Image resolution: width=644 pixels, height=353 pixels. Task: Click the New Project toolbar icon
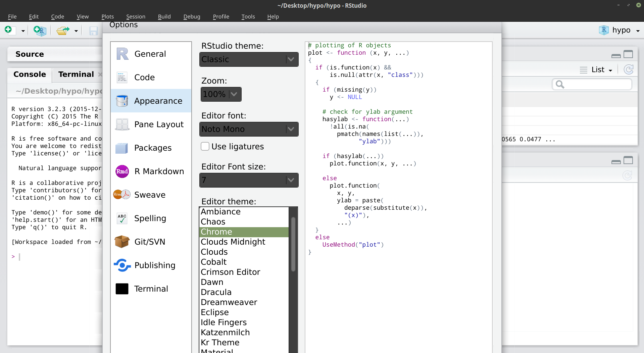[x=40, y=31]
